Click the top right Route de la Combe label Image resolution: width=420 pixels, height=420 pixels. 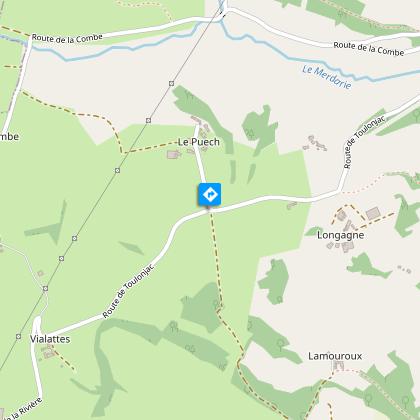(369, 49)
